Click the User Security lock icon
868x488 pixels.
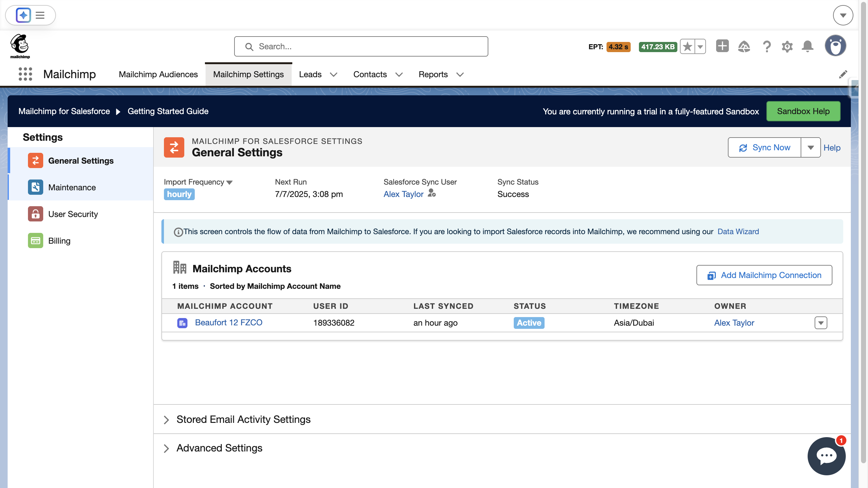coord(35,214)
